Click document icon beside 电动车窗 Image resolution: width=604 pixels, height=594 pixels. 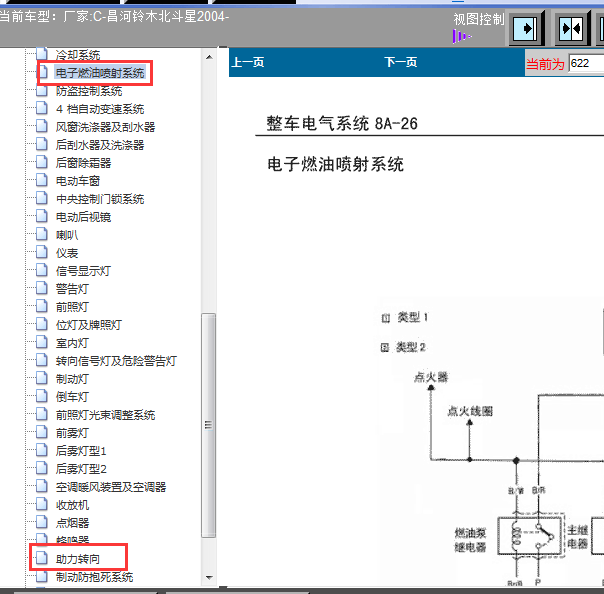coord(42,180)
